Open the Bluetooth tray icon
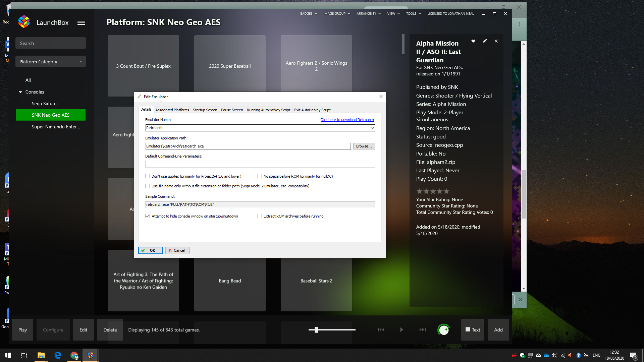The height and width of the screenshot is (362, 644). pos(579,355)
